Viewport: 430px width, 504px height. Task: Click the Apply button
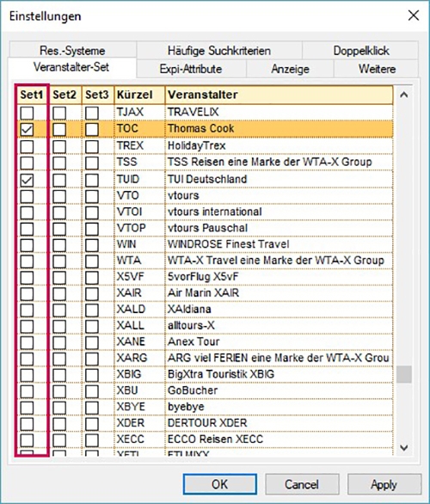tap(384, 484)
